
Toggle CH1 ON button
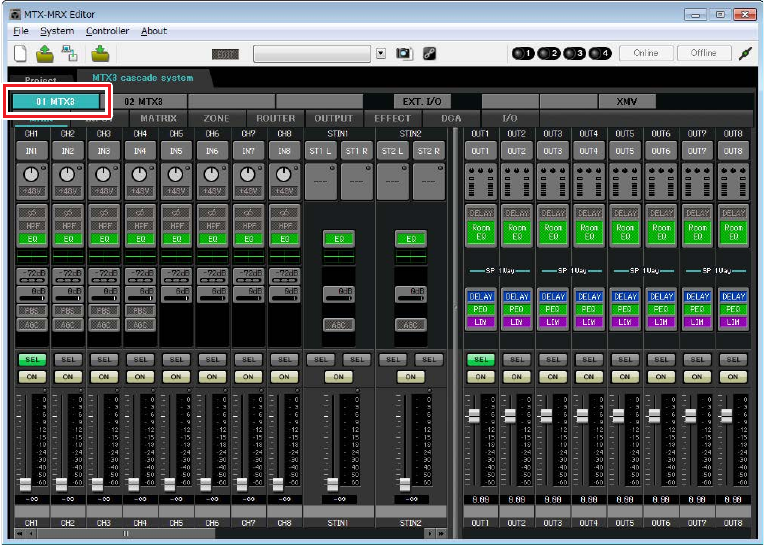32,376
